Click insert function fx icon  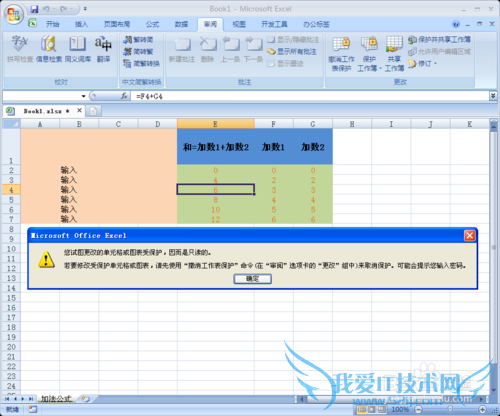coord(124,96)
